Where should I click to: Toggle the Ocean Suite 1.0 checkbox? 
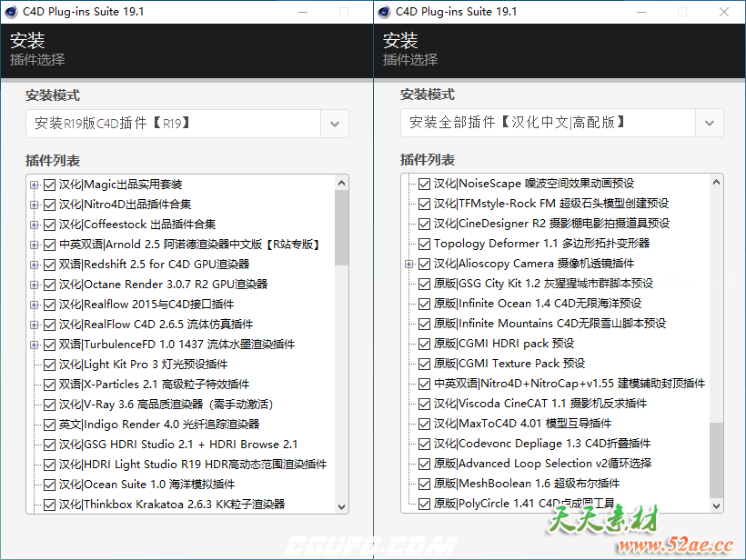(x=49, y=485)
